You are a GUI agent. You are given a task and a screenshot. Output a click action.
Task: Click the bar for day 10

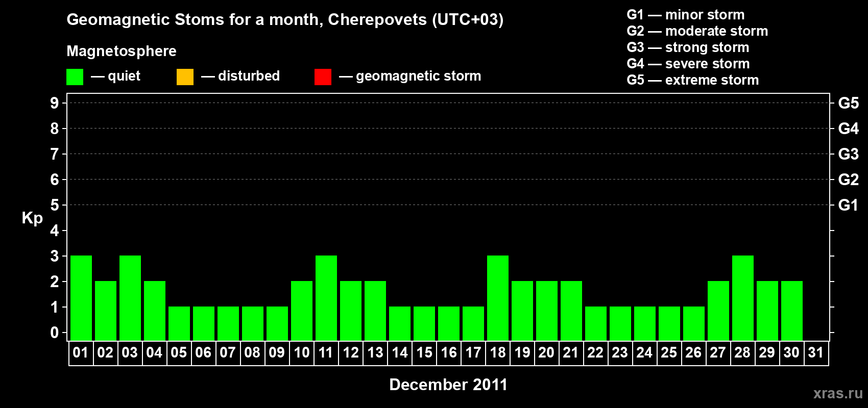302,311
